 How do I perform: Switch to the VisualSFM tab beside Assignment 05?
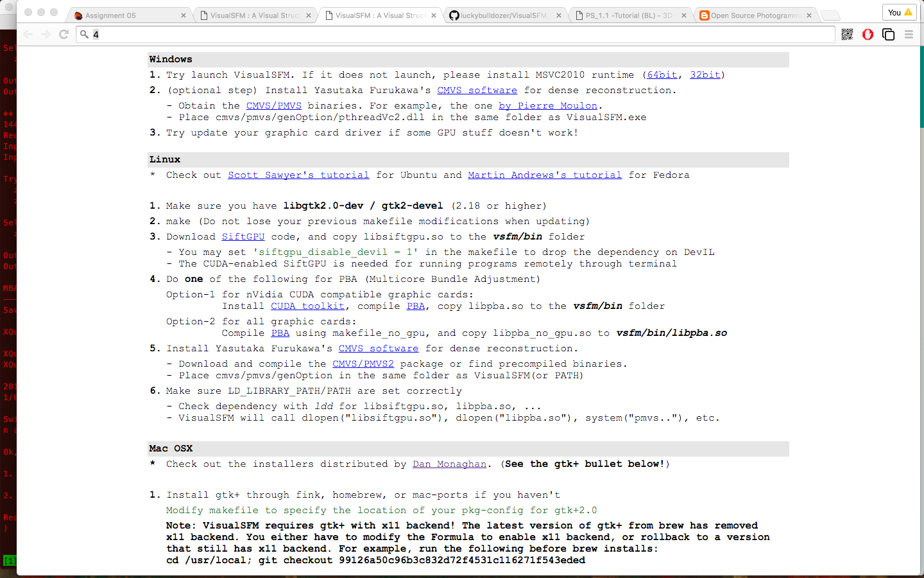point(253,15)
